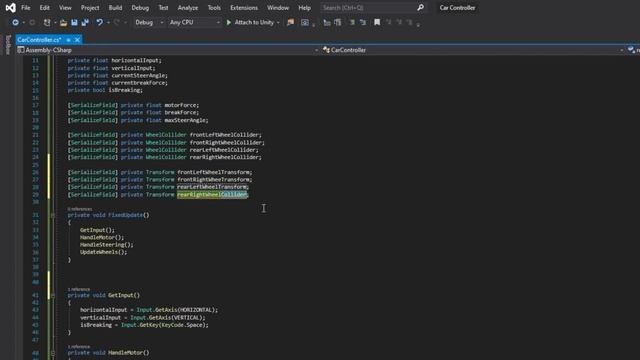Open the Any CPU platform dropdown
640x360 pixels.
coord(194,22)
